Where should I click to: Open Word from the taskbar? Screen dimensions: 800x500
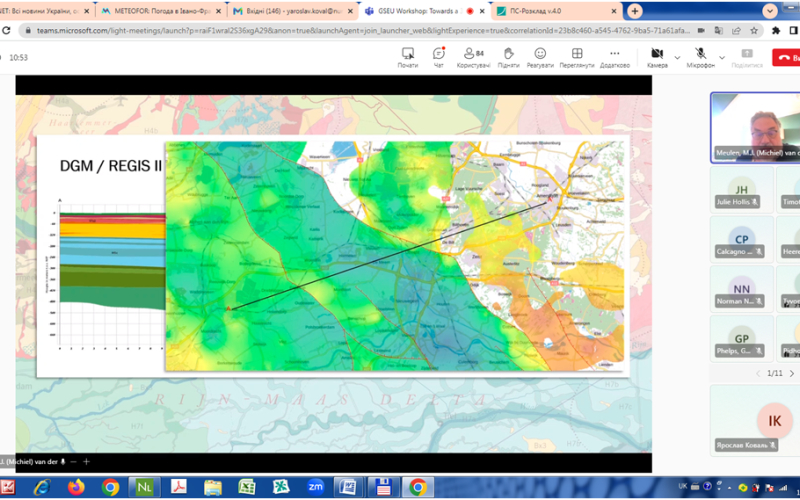(x=349, y=487)
